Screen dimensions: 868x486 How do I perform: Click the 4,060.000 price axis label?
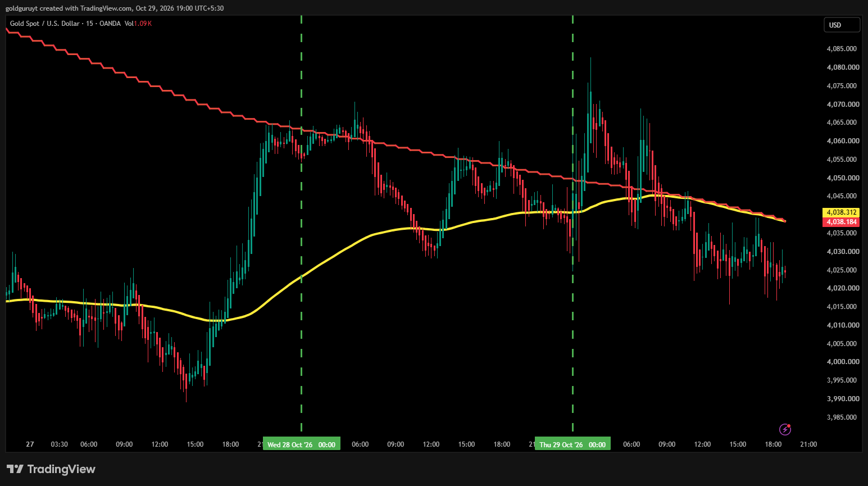tap(843, 141)
